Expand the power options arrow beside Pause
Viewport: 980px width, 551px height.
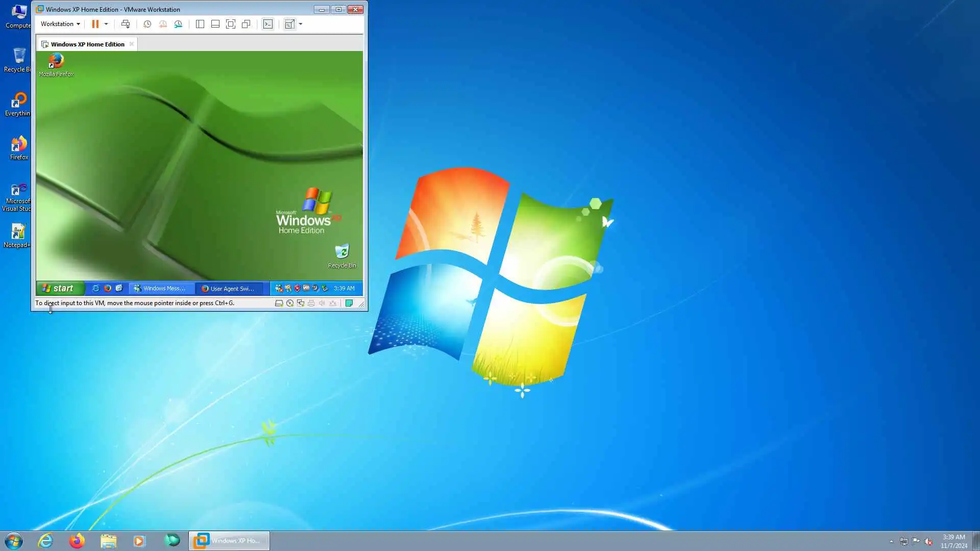[106, 24]
